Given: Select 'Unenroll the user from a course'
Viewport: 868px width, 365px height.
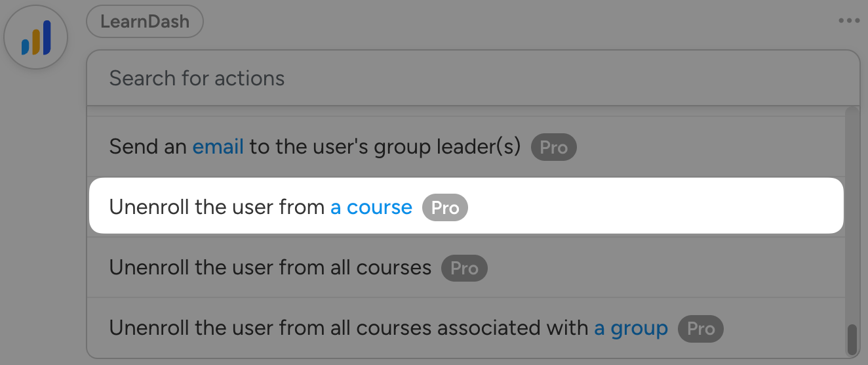Looking at the screenshot, I should pyautogui.click(x=262, y=207).
